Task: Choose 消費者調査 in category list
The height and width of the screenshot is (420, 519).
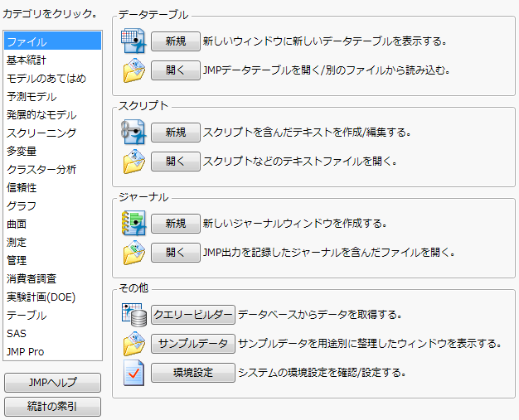Action: click(52, 278)
